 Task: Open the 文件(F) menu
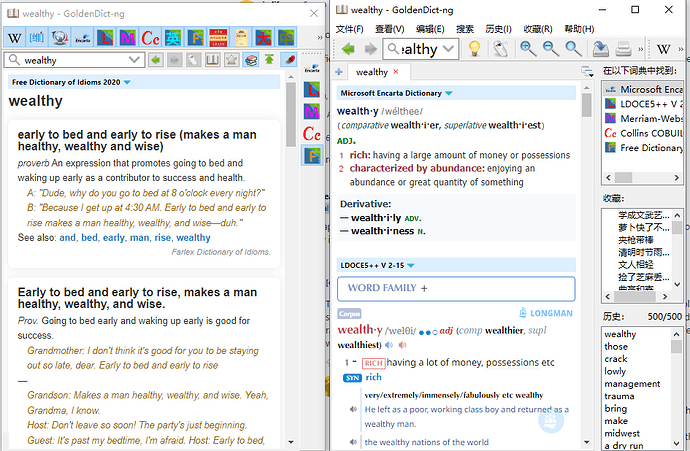[x=349, y=29]
